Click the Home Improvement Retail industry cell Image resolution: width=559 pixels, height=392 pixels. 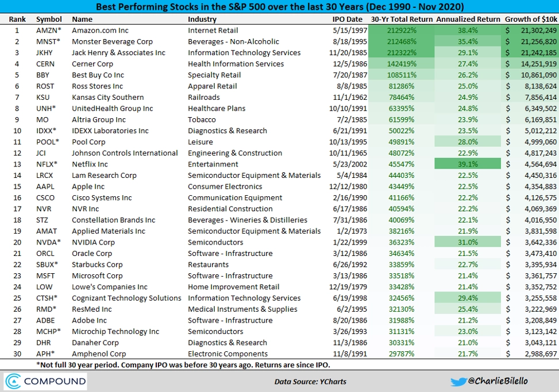tap(233, 287)
